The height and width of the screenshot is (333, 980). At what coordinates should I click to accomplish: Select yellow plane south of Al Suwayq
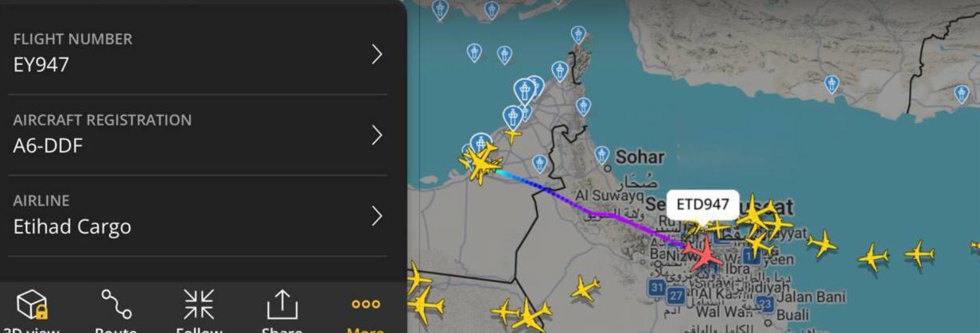585,288
